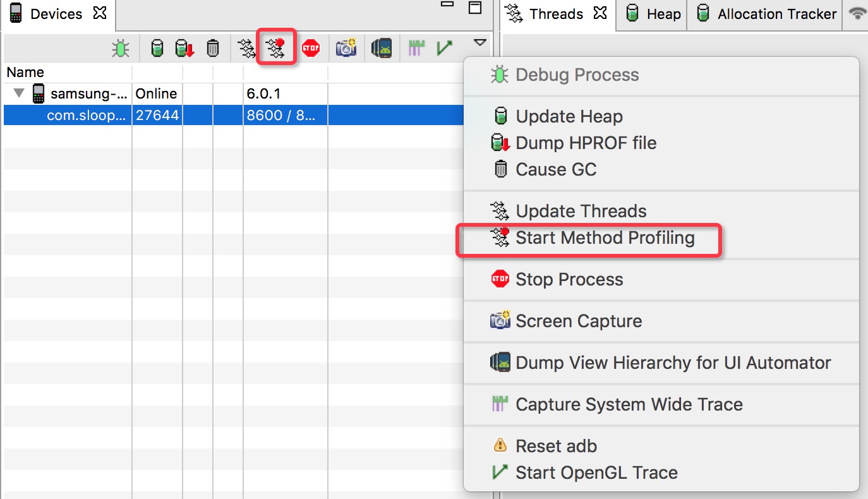Image resolution: width=868 pixels, height=499 pixels.
Task: Select Screen Capture menu entry
Action: pyautogui.click(x=661, y=321)
